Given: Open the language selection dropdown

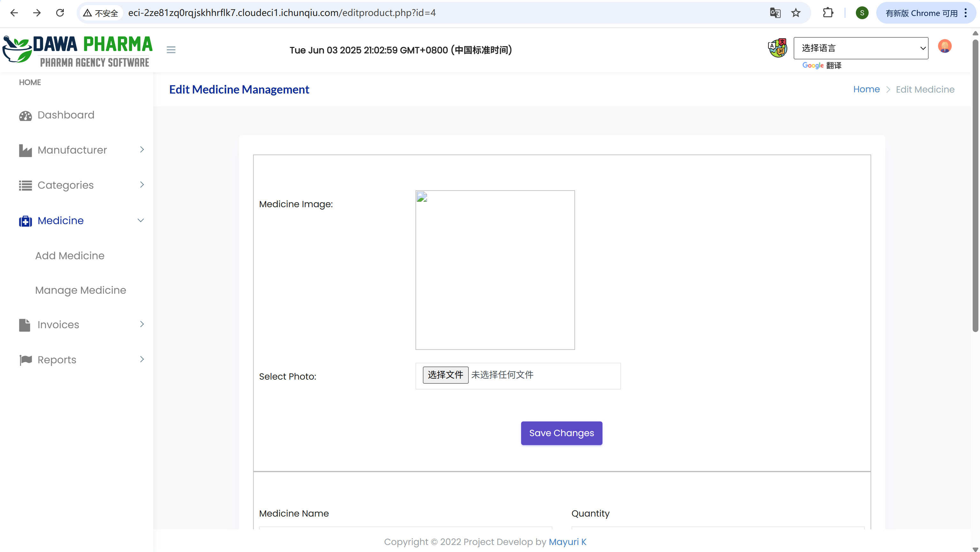Looking at the screenshot, I should (x=861, y=48).
